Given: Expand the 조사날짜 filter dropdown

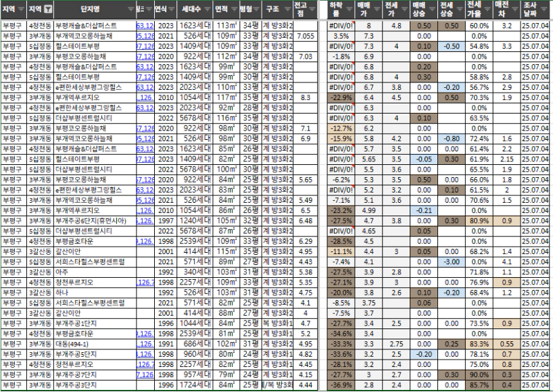Looking at the screenshot, I should click(x=545, y=9).
